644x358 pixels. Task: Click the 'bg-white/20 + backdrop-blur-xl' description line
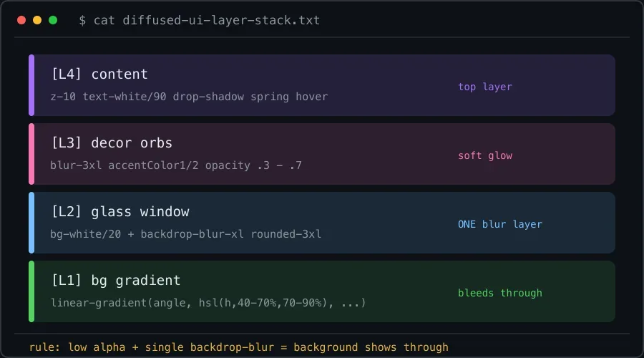coord(185,234)
